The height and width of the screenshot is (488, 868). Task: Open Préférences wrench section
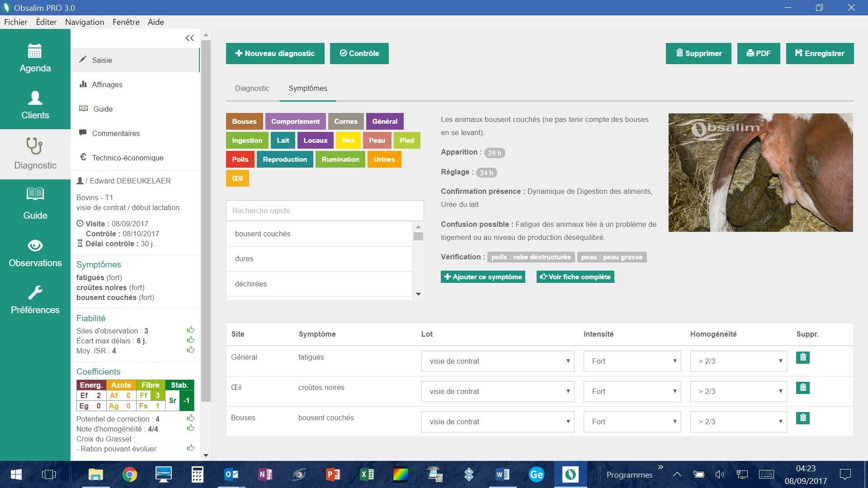[x=35, y=300]
